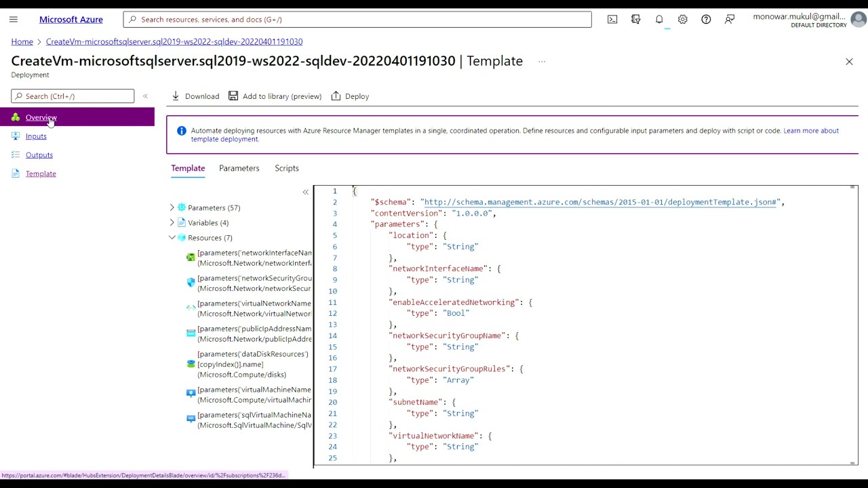Screen dimensions: 868x488
Task: Switch to the Parameters tab
Action: click(239, 168)
